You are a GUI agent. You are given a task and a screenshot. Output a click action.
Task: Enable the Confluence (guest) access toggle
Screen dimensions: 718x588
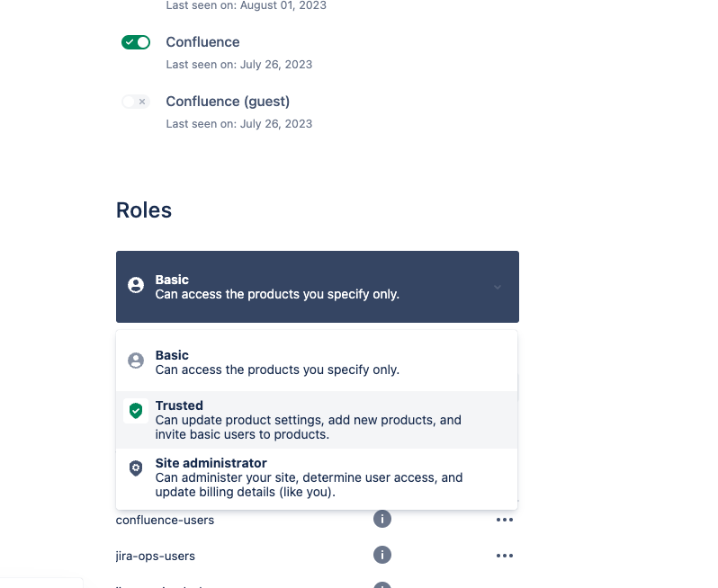pos(136,102)
